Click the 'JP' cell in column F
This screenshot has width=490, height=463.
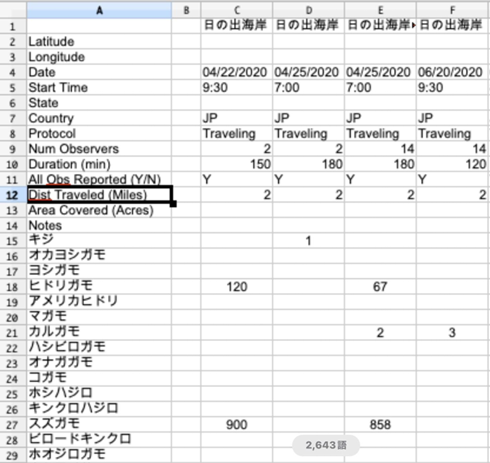click(x=452, y=118)
